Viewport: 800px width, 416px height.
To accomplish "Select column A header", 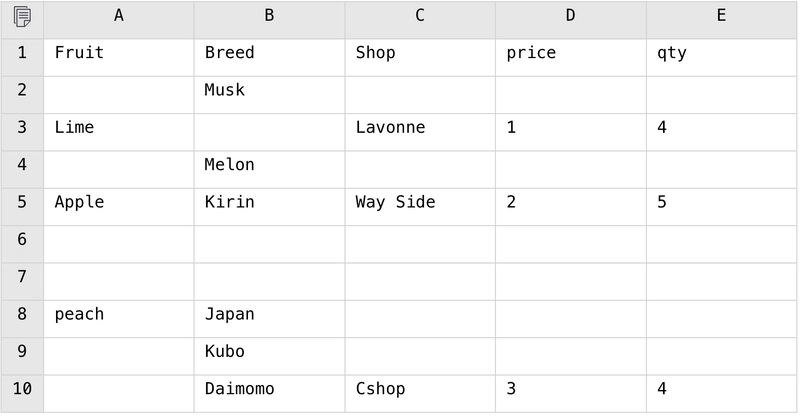I will (119, 20).
